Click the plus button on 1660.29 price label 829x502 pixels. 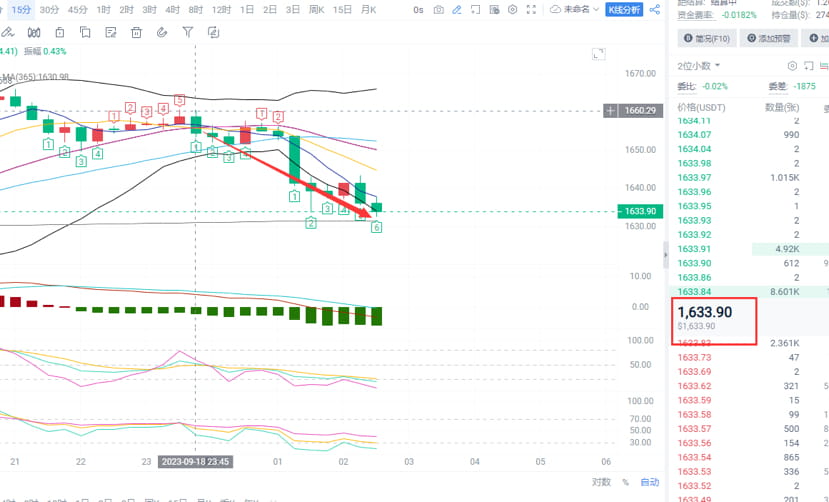coord(610,110)
